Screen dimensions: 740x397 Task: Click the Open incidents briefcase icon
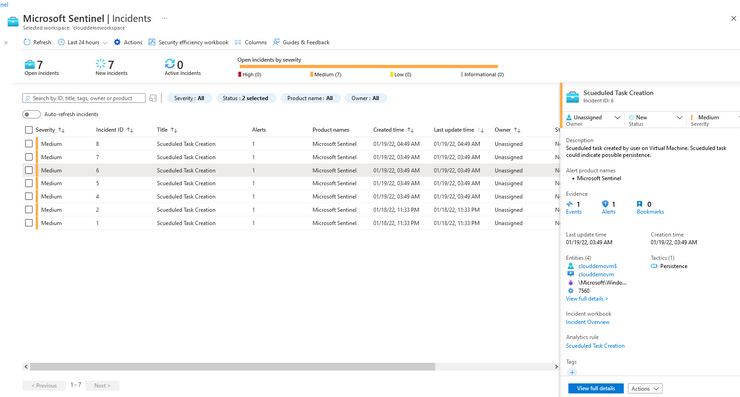[x=30, y=64]
